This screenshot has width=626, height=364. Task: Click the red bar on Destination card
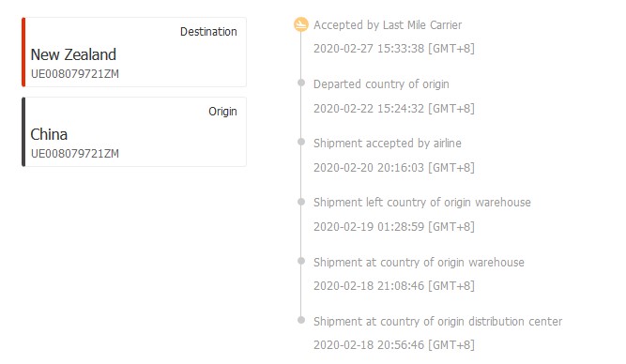coord(23,52)
